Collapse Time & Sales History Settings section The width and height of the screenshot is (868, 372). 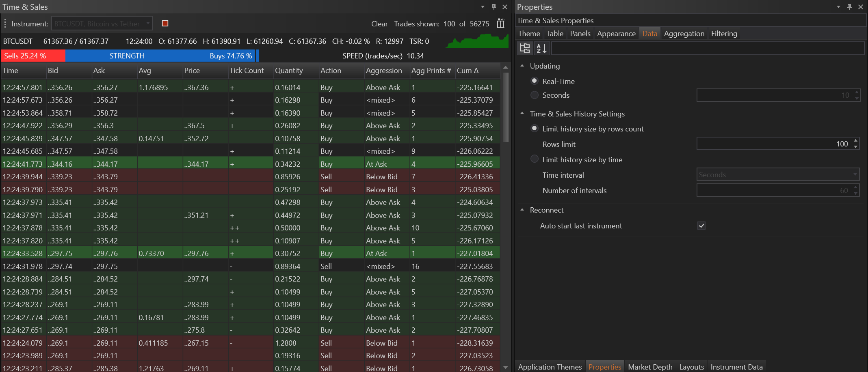click(522, 114)
